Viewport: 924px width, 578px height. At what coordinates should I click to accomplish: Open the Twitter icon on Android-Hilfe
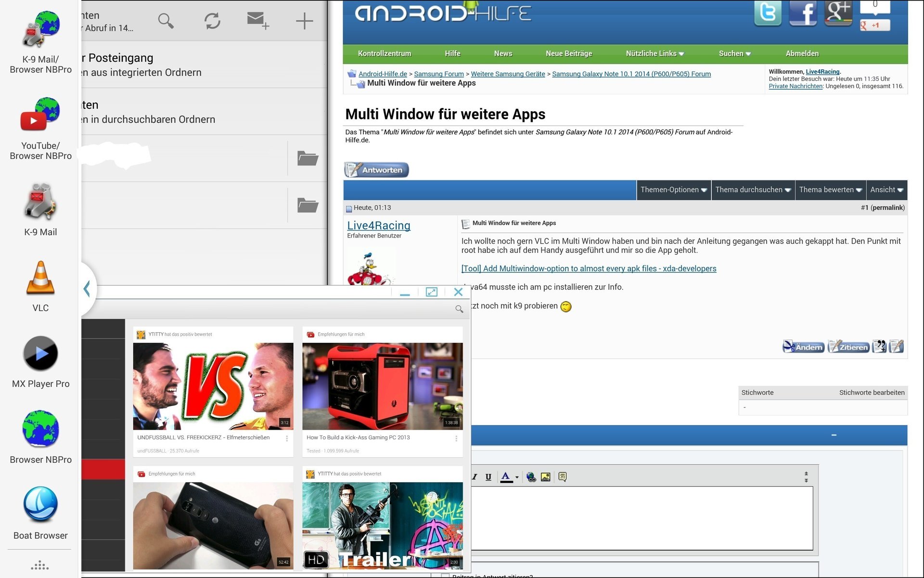[768, 13]
